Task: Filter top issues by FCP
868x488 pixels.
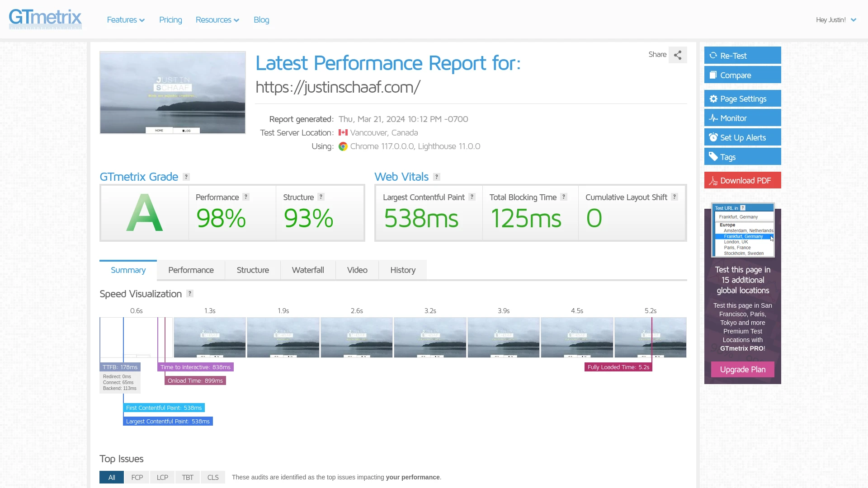Action: pyautogui.click(x=137, y=477)
